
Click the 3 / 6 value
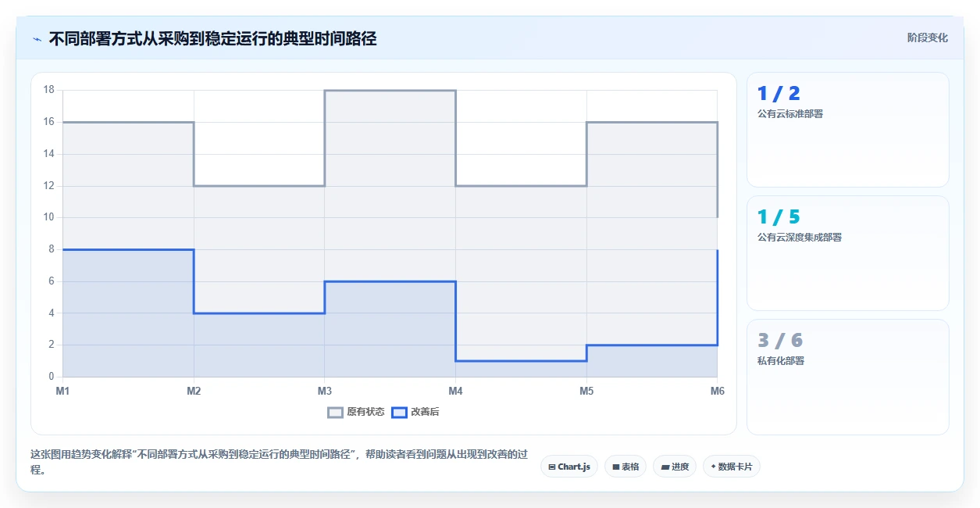pos(780,341)
